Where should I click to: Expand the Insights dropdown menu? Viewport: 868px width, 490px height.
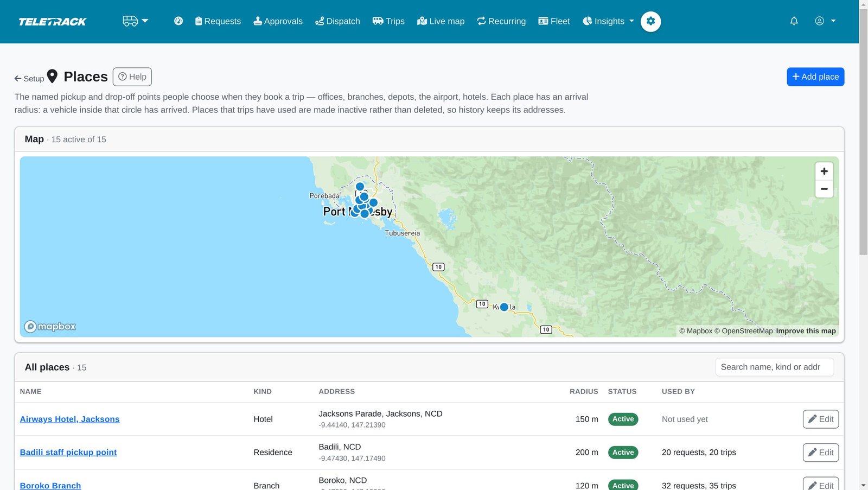[x=608, y=21]
